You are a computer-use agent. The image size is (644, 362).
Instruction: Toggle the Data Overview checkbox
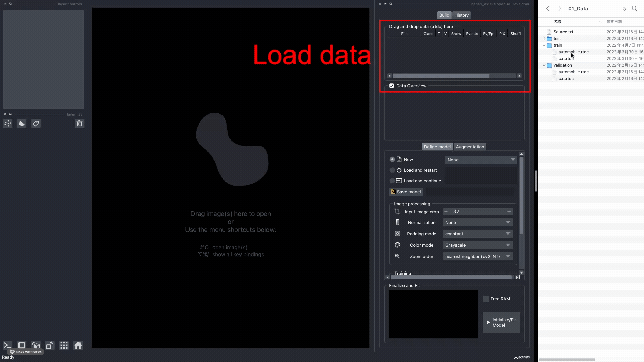(392, 86)
